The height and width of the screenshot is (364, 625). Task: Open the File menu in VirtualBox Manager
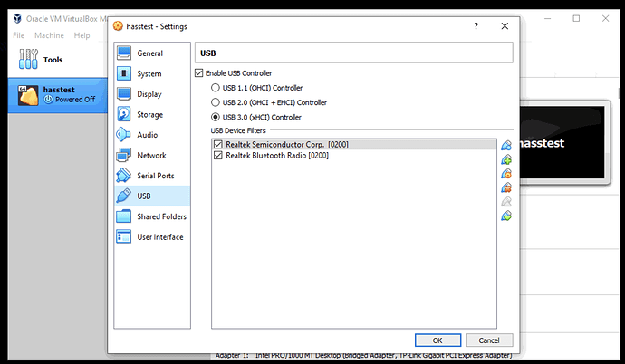point(19,35)
